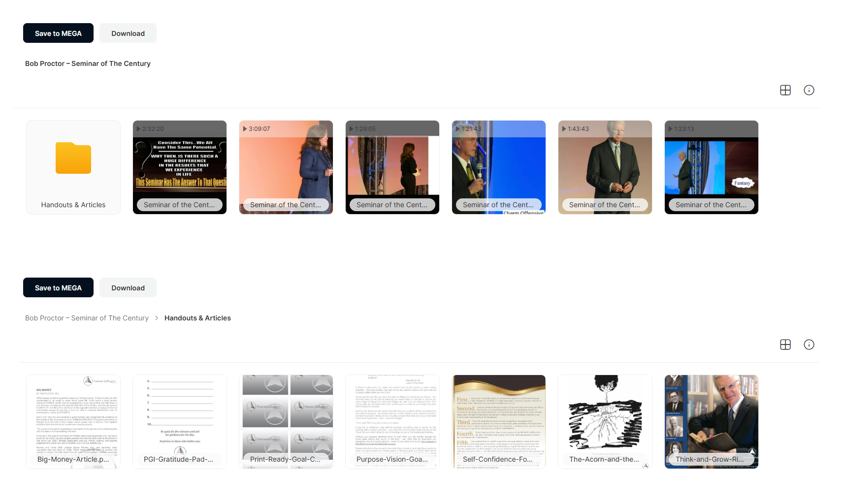
Task: Click breadcrumb link Bob Proctor – Seminar of The Century
Action: coord(87,318)
